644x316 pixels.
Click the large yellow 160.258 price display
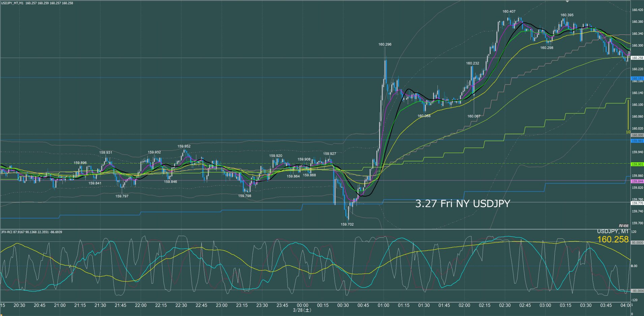(613, 239)
